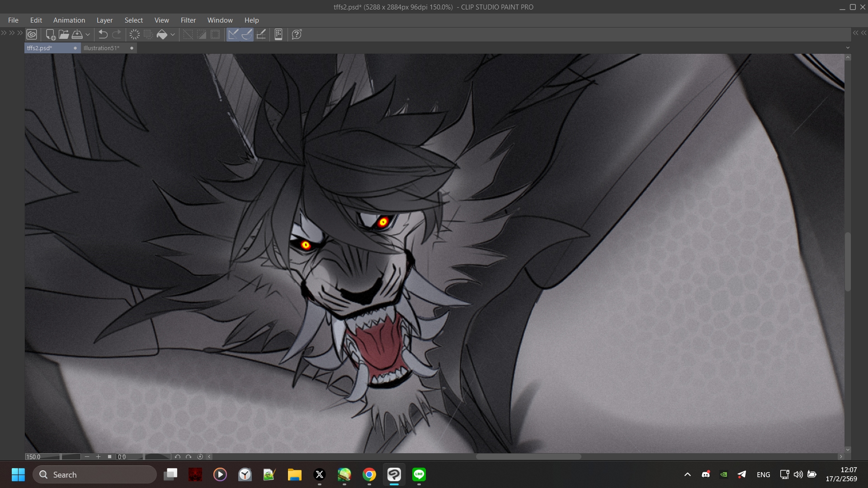Expand the Fill options dropdown arrow

[173, 34]
